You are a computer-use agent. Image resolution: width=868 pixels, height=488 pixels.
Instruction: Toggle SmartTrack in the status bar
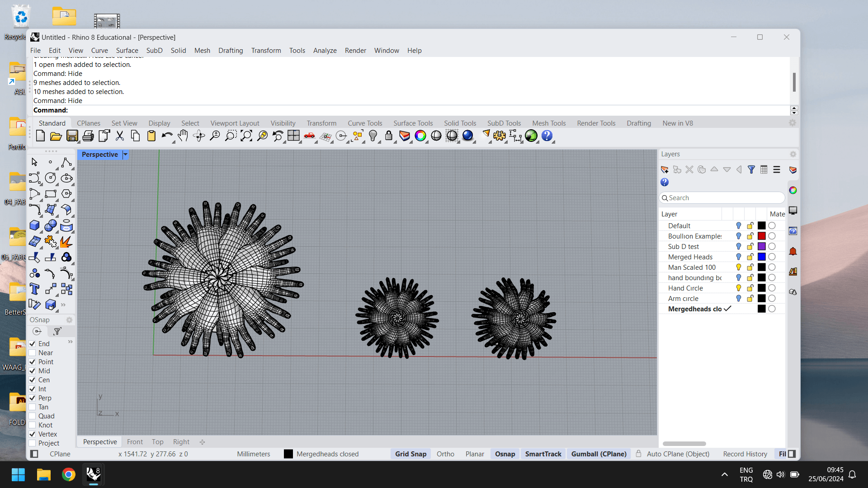(x=543, y=454)
